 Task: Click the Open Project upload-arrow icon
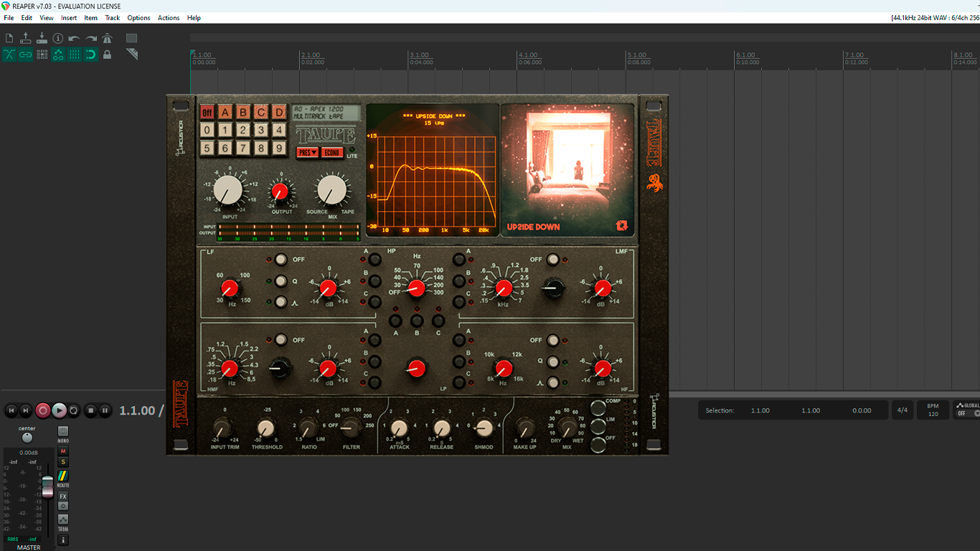pos(26,38)
